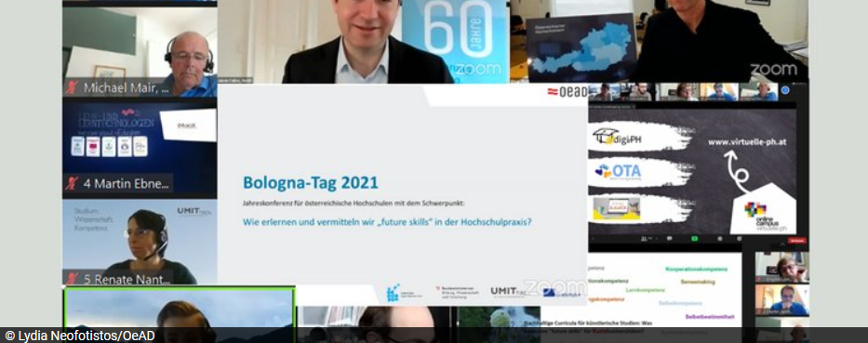Open the Zoom participants panel icon
868x343 pixels.
(644, 239)
